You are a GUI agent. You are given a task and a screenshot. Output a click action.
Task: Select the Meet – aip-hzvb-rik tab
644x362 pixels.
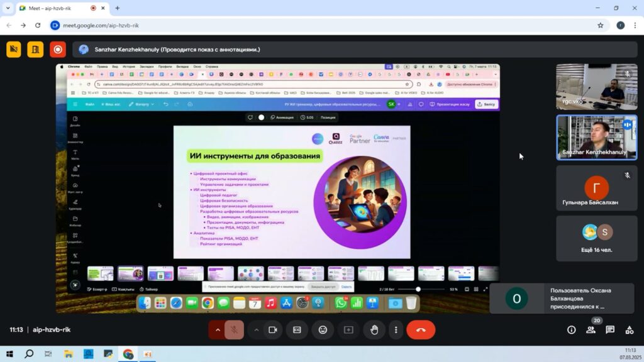coord(62,8)
